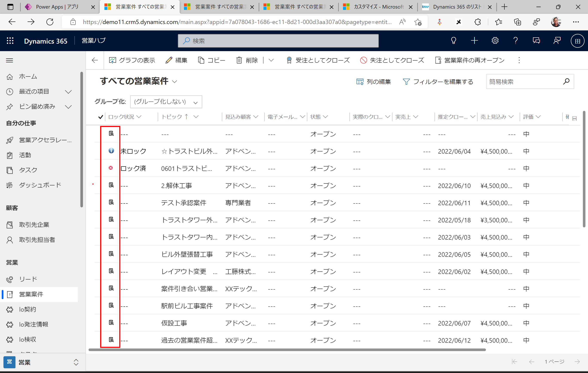The image size is (588, 373).
Task: Open the app launcher waffle icon
Action: [x=10, y=41]
